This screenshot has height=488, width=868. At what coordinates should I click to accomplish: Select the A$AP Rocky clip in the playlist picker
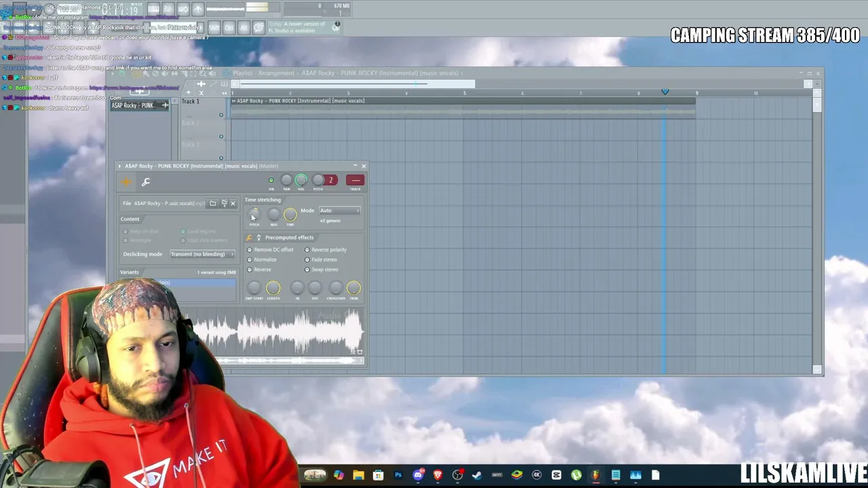click(140, 105)
